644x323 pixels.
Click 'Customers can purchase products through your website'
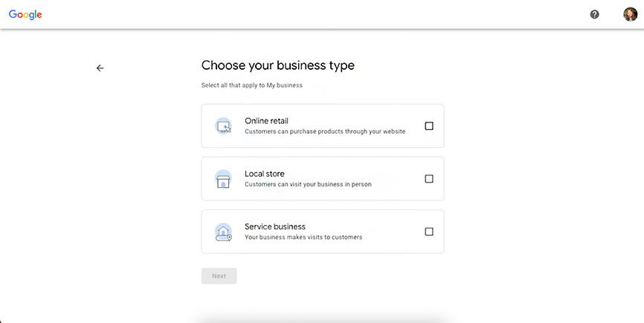[325, 131]
